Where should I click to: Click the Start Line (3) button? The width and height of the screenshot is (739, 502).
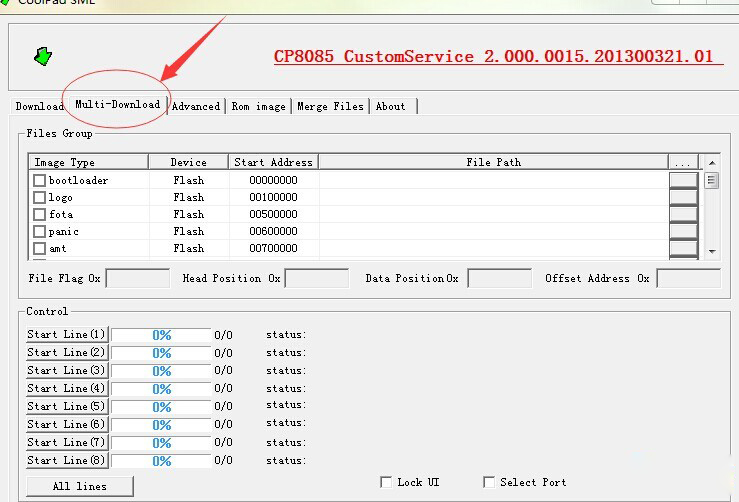pyautogui.click(x=67, y=370)
